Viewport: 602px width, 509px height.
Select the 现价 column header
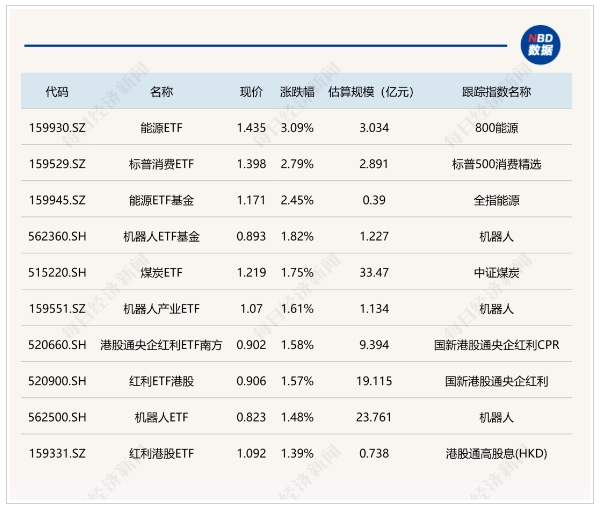[x=251, y=92]
